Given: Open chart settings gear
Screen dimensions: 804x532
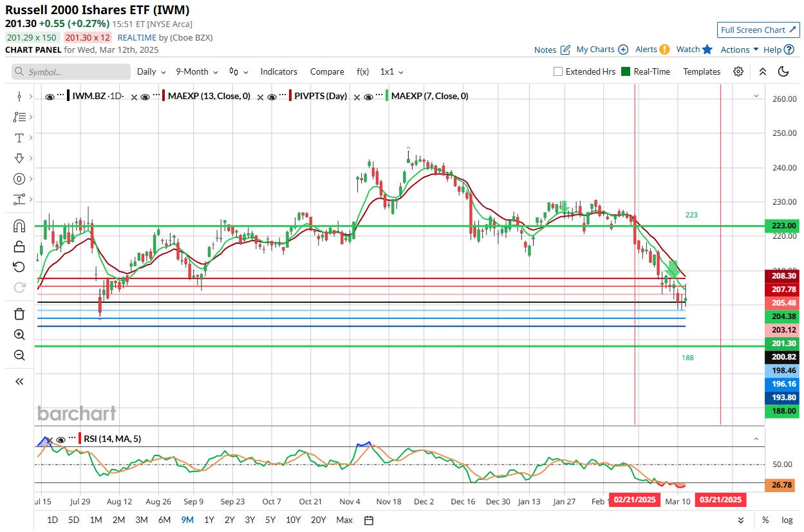Looking at the screenshot, I should 738,71.
